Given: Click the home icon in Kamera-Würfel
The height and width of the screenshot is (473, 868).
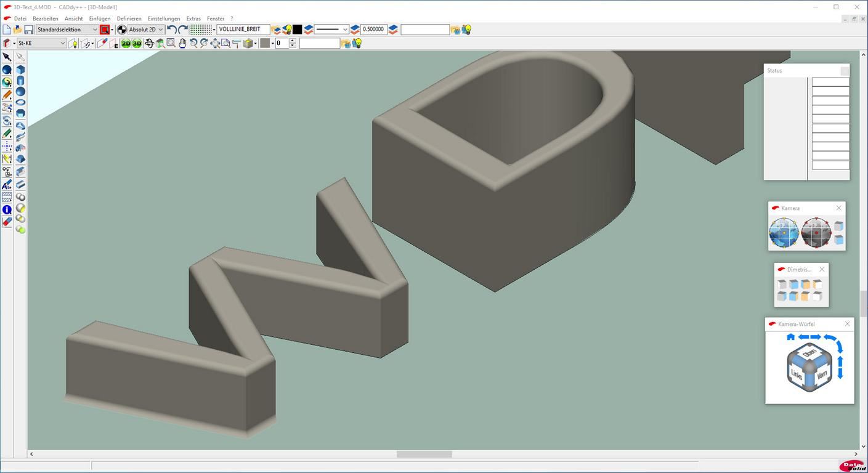Looking at the screenshot, I should click(791, 337).
